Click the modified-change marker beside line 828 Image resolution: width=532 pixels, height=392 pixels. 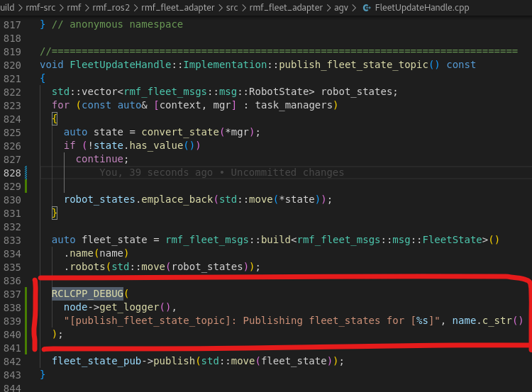pyautogui.click(x=26, y=173)
